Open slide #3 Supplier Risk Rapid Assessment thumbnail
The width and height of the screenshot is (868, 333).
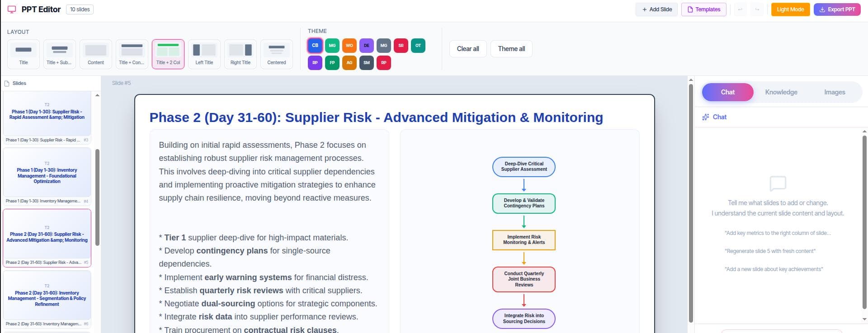(47, 117)
